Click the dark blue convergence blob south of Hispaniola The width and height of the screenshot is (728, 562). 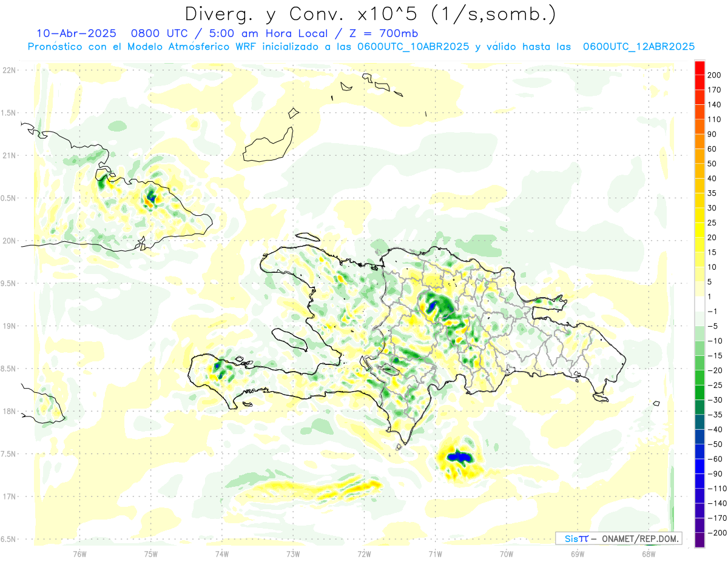[x=459, y=457]
